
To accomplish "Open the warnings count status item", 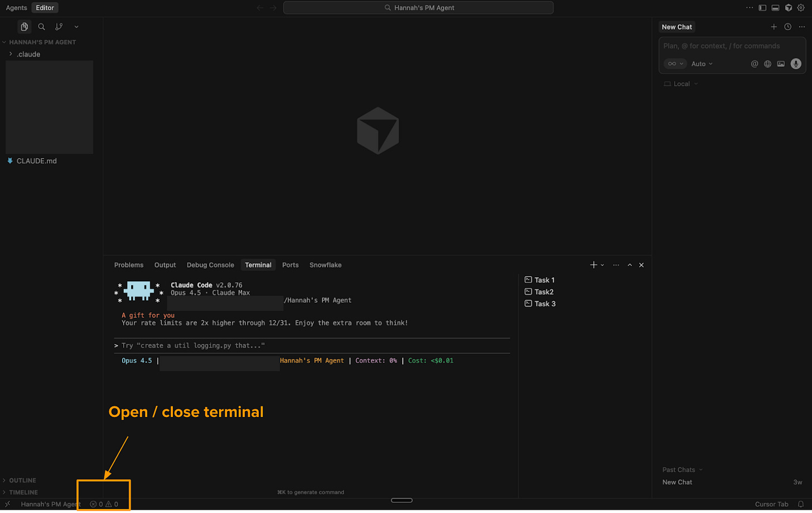I will pos(112,504).
